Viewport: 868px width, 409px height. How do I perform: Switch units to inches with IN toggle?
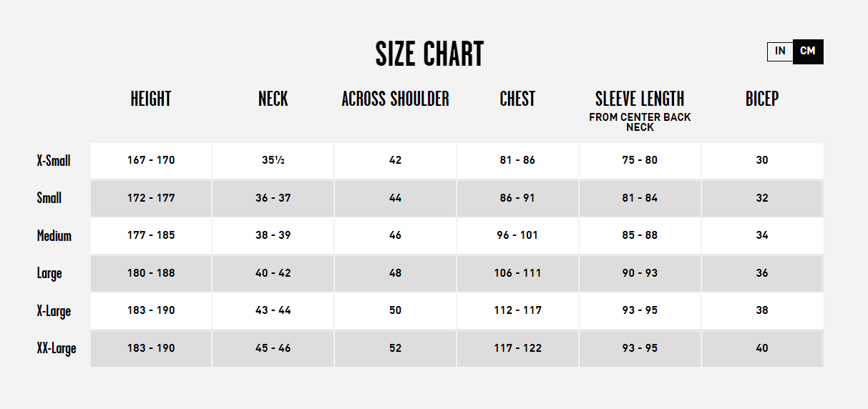(x=780, y=51)
